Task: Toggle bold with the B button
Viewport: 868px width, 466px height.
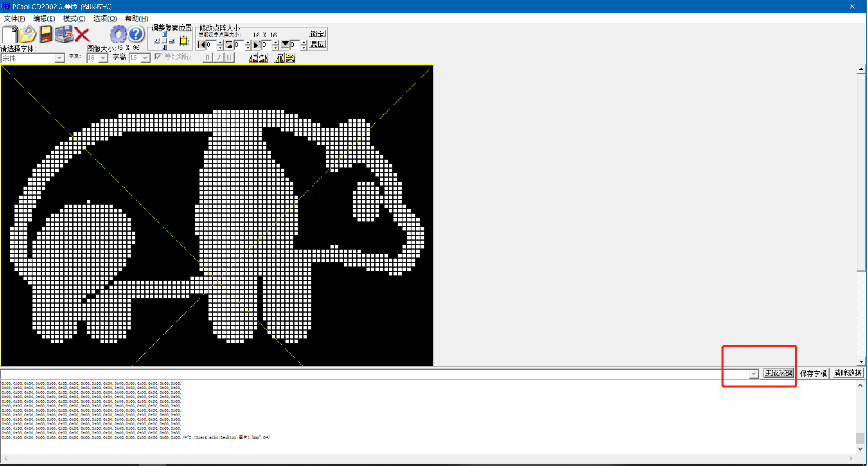Action: pos(207,58)
